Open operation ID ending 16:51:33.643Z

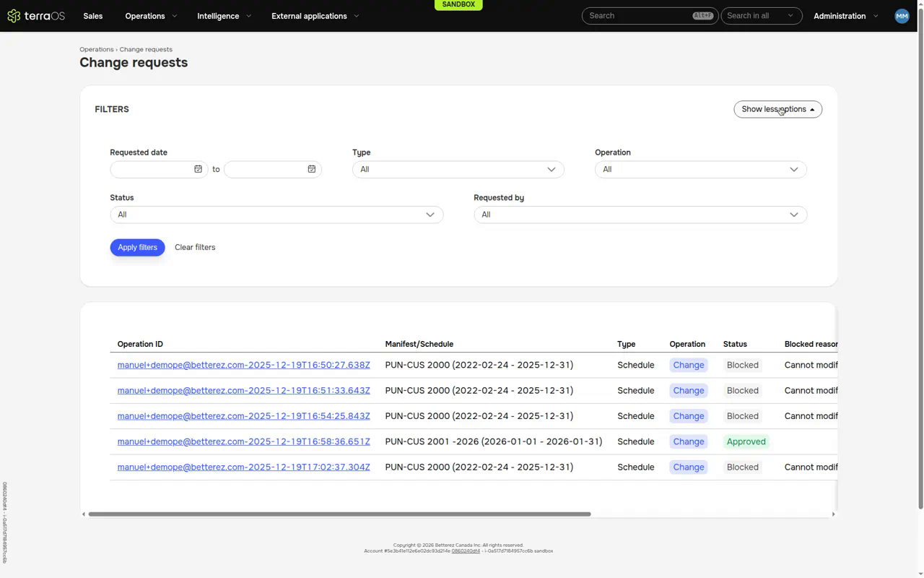(244, 390)
